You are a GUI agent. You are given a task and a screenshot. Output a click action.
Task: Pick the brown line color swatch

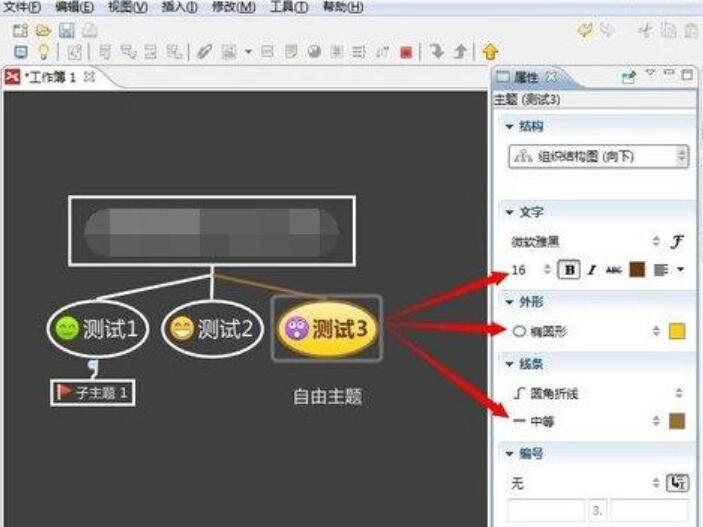pyautogui.click(x=677, y=421)
